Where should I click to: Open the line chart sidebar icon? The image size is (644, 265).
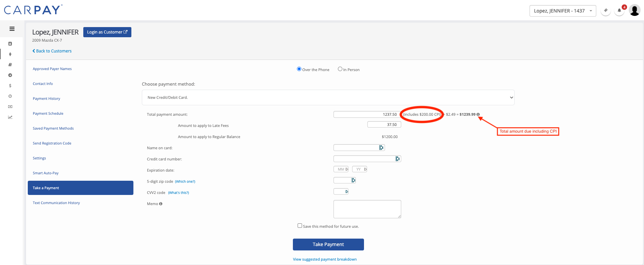(x=10, y=117)
